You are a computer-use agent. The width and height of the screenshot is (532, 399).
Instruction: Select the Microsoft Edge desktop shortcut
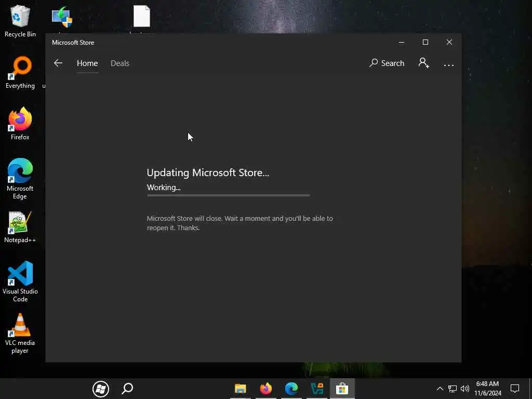click(20, 179)
